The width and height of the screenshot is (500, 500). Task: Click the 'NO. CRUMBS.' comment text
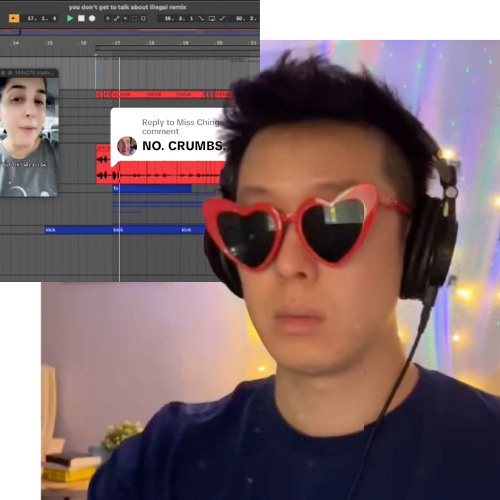point(184,146)
